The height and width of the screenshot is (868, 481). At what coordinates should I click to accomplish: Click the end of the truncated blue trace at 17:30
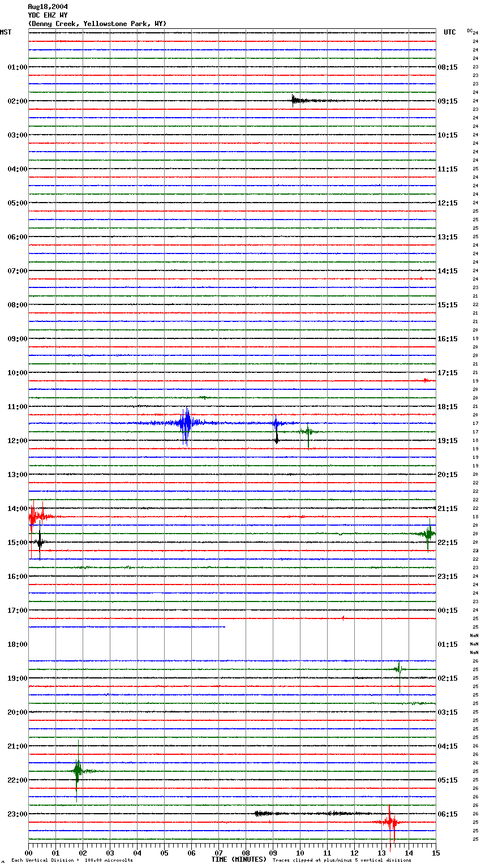tap(224, 627)
